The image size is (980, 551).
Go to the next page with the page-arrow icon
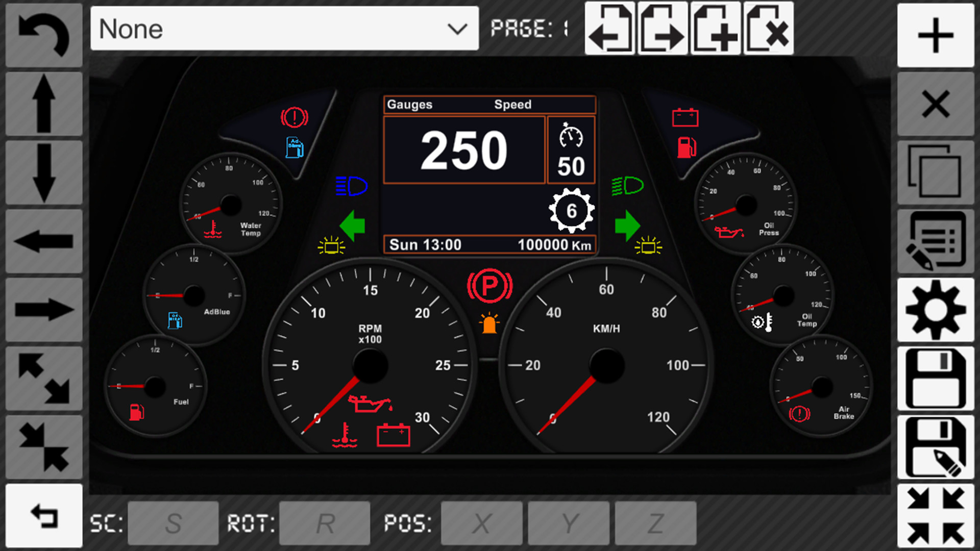[663, 29]
